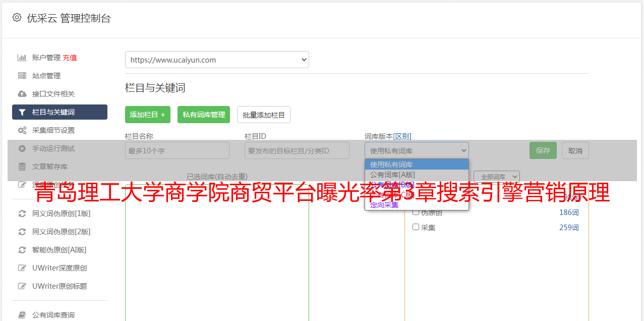
Task: Open UWriter深度原创 in the sidebar
Action: (60, 268)
